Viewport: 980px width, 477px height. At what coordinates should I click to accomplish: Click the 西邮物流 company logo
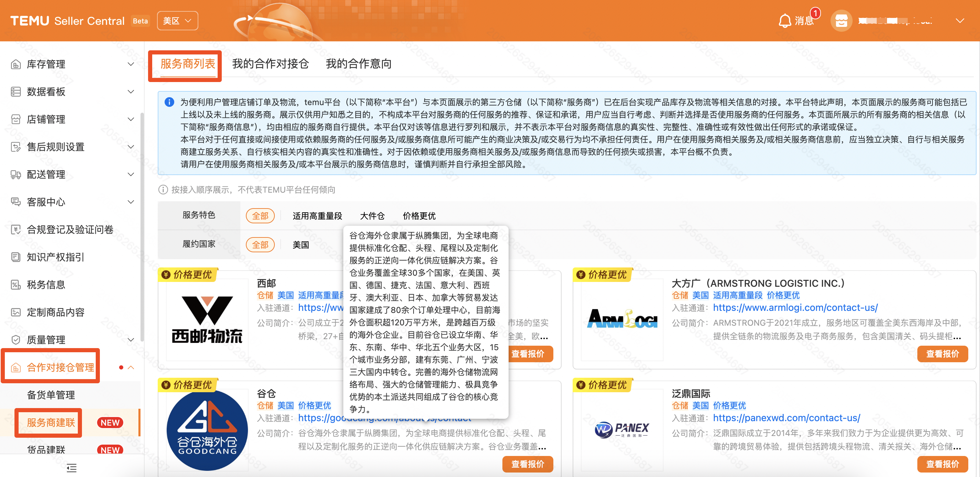207,319
